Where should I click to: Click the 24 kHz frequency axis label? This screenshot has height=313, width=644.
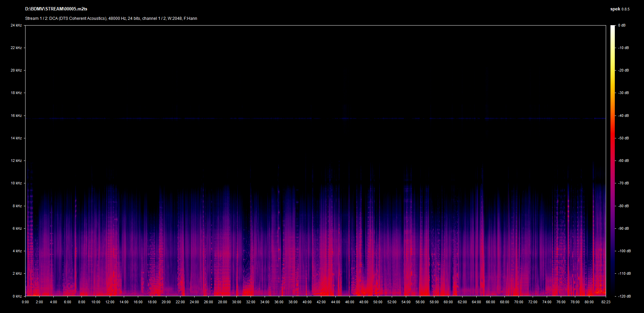click(x=16, y=25)
